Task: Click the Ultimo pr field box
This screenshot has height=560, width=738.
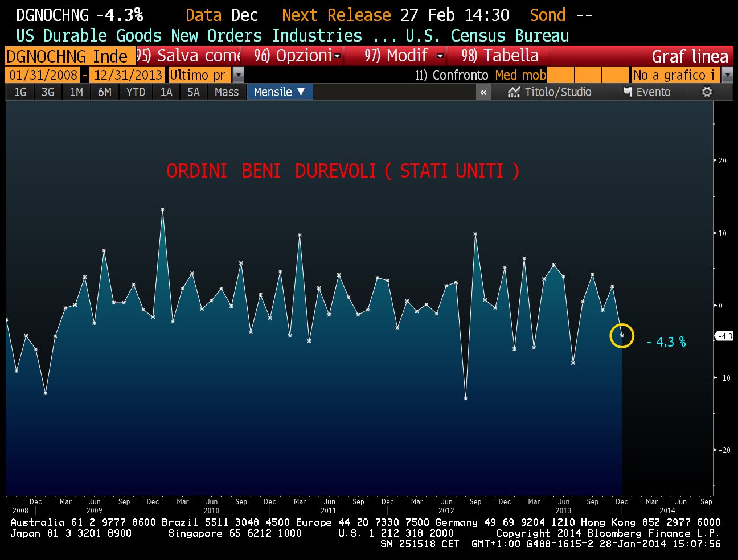Action: coord(201,75)
